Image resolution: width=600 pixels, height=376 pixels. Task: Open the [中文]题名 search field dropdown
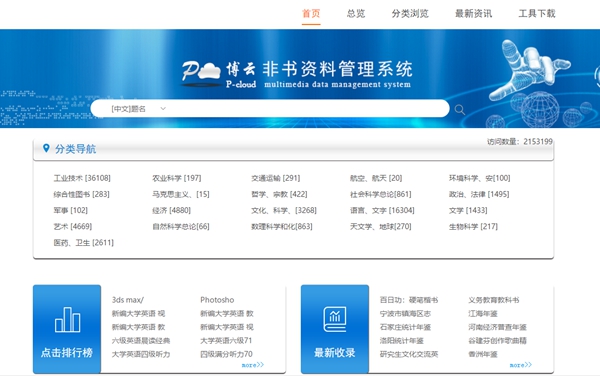138,109
